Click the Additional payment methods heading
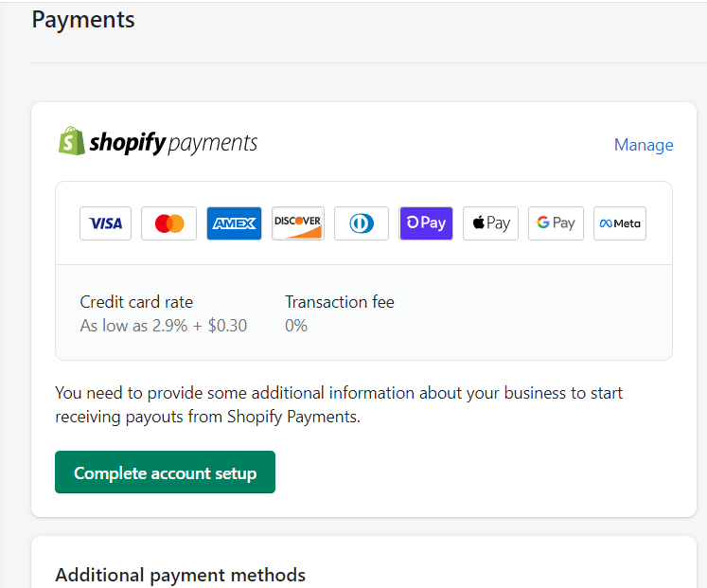This screenshot has width=707, height=588. (181, 575)
